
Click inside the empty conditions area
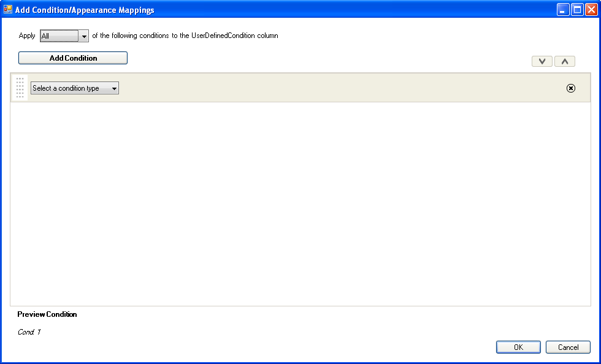(300, 202)
